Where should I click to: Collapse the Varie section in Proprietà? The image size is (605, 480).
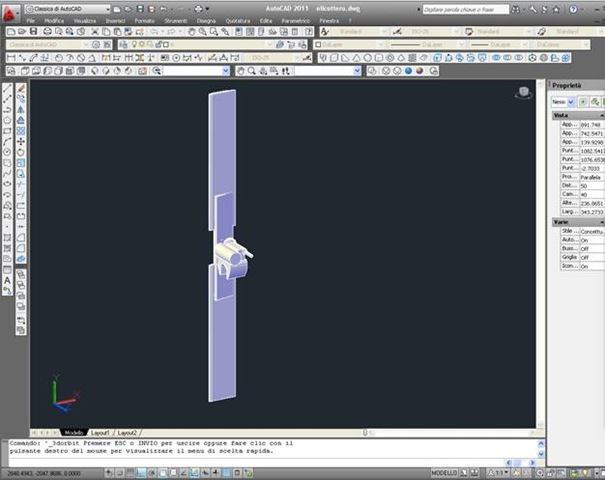coord(602,222)
